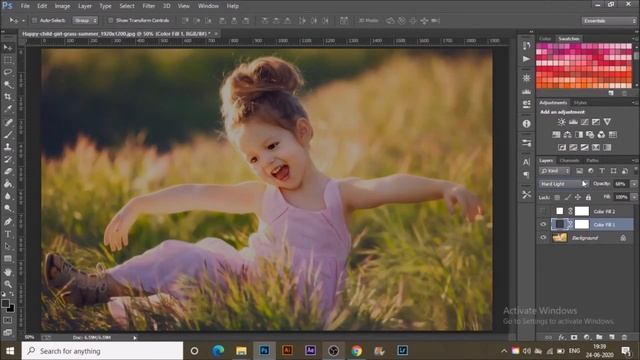Switch to the Color panel tab
Viewport: 640px width, 360px height.
(545, 38)
